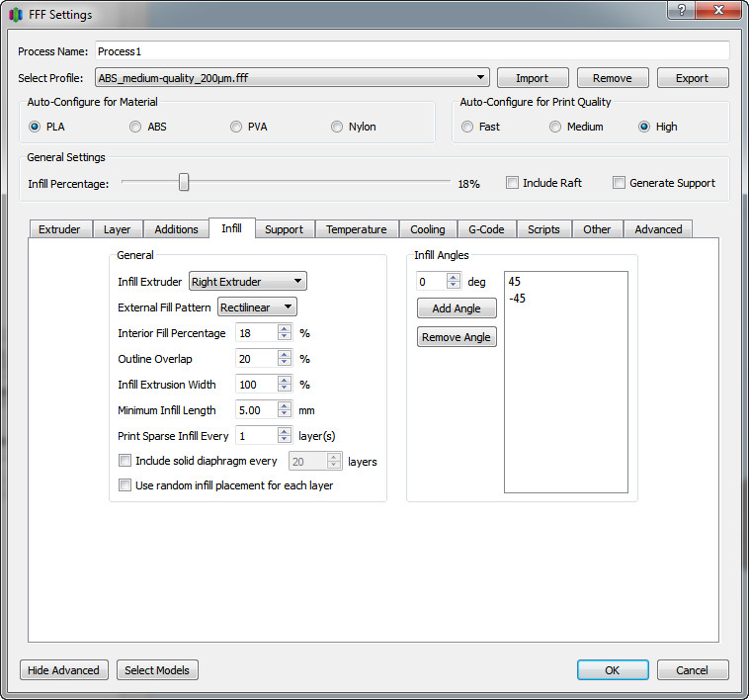Decrease Print Sparse Infill Every value
The width and height of the screenshot is (749, 700).
(285, 440)
